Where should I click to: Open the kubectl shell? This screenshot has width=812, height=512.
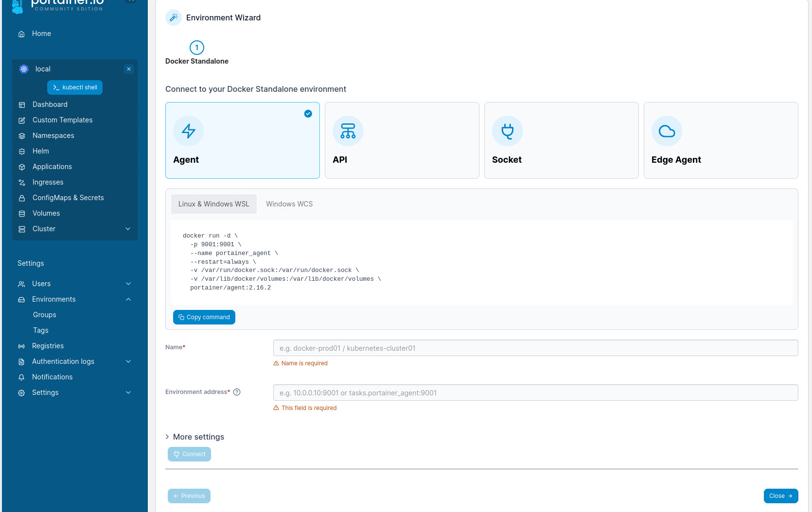(75, 87)
